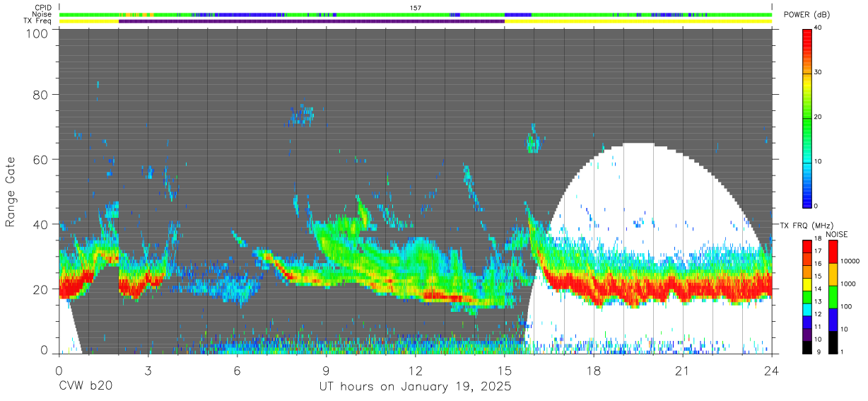The height and width of the screenshot is (401, 868).
Task: Click the green Noise strip above the plot
Action: tap(416, 14)
